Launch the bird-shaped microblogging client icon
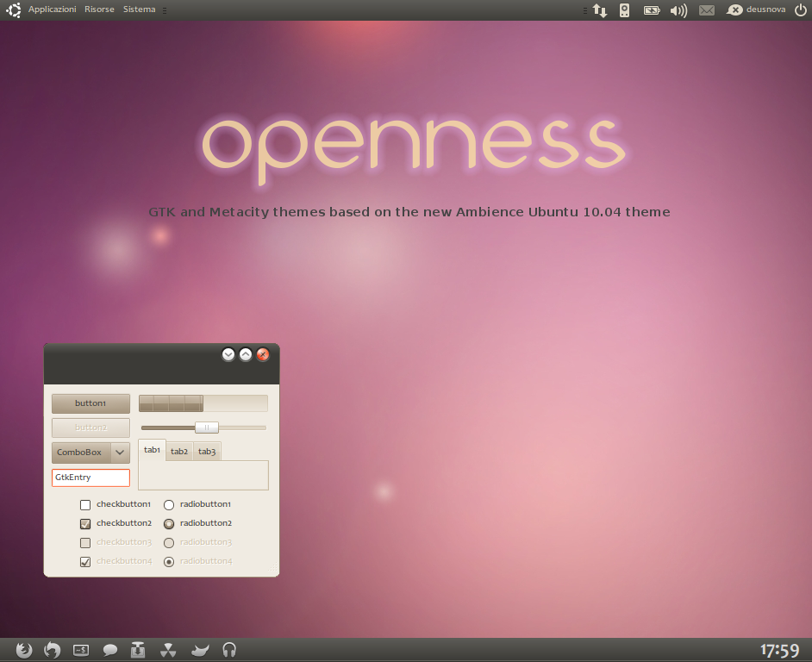812x662 pixels. 200,650
